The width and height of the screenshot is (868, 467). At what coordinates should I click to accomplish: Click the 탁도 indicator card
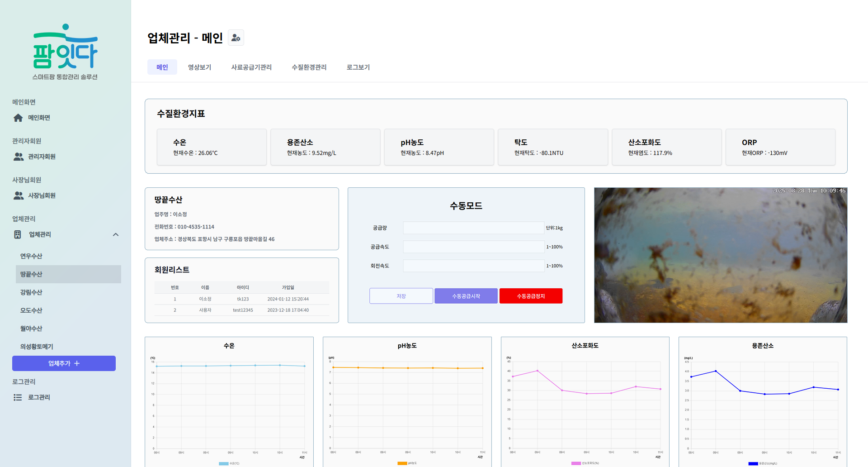553,147
